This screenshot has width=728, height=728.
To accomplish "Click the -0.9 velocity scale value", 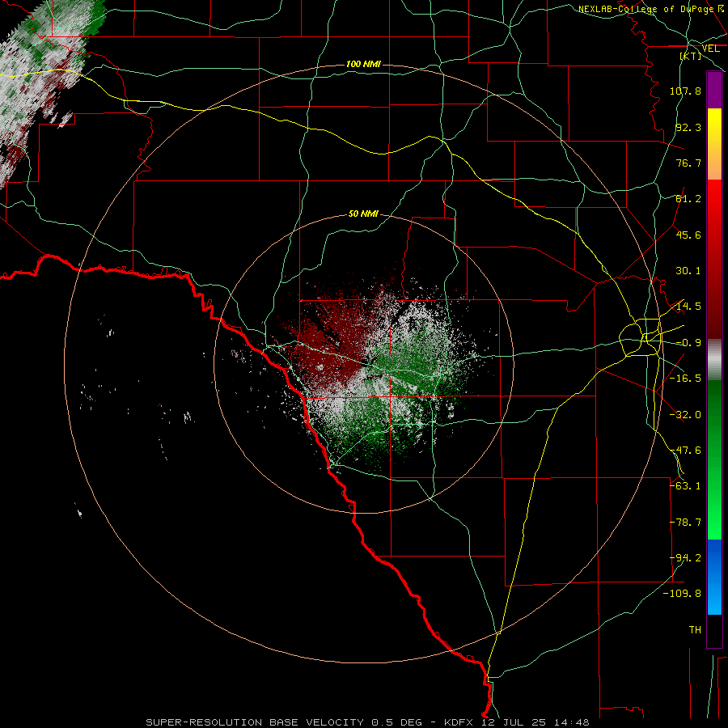I will (688, 343).
